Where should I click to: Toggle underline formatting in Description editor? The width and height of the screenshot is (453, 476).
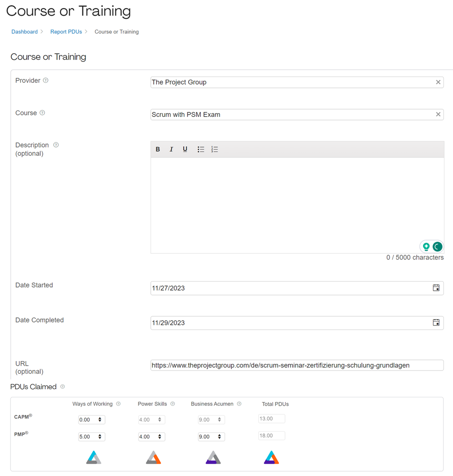pyautogui.click(x=185, y=149)
